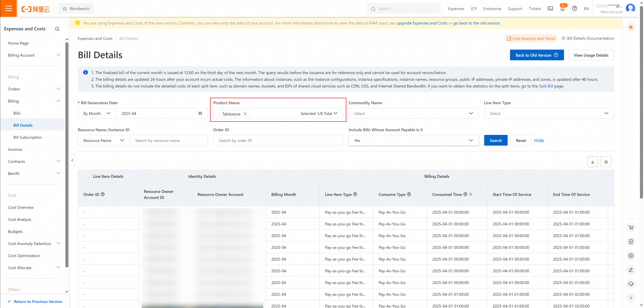Viewport: 644px width, 308px height.
Task: Click the sidebar vertical scrollbar
Action: pyautogui.click(x=67, y=155)
